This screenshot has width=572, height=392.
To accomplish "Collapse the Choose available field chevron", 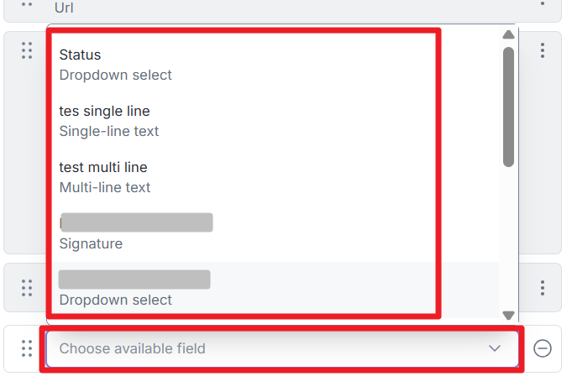I will pos(495,348).
